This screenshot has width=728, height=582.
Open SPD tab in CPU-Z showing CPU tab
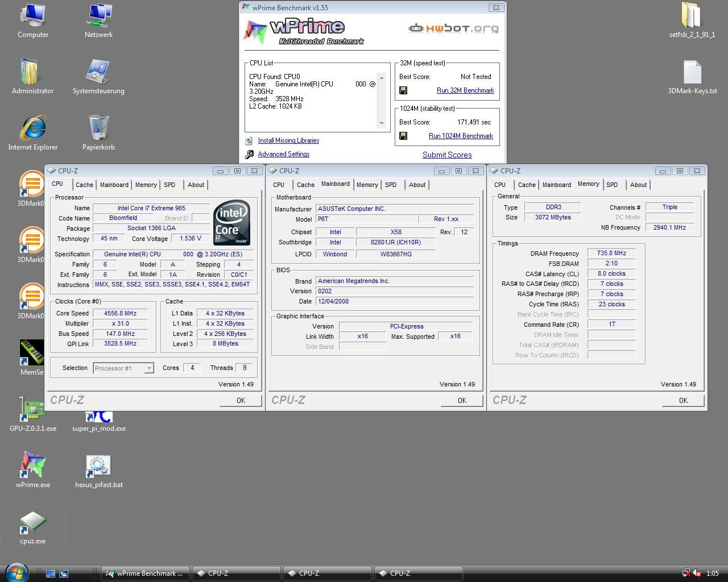point(169,185)
